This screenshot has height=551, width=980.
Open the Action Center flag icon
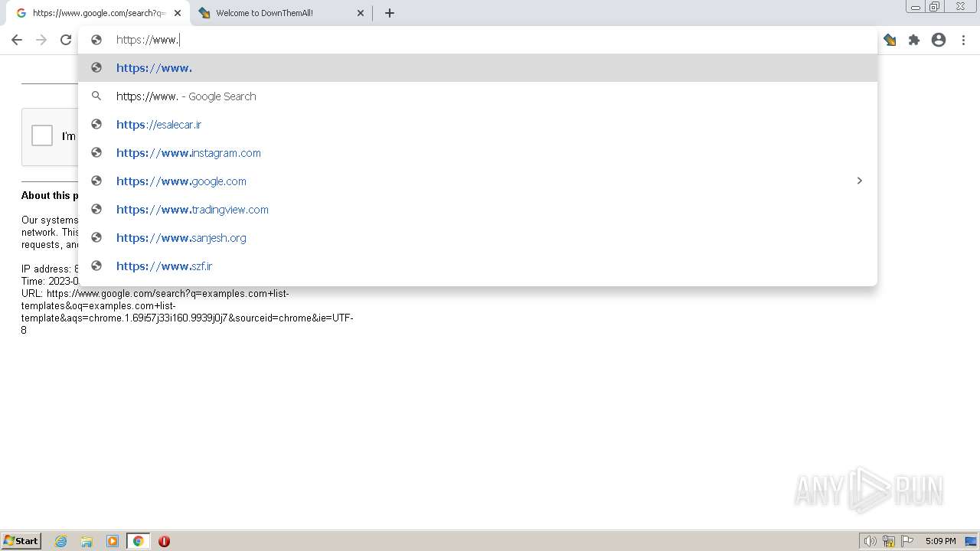coord(907,541)
